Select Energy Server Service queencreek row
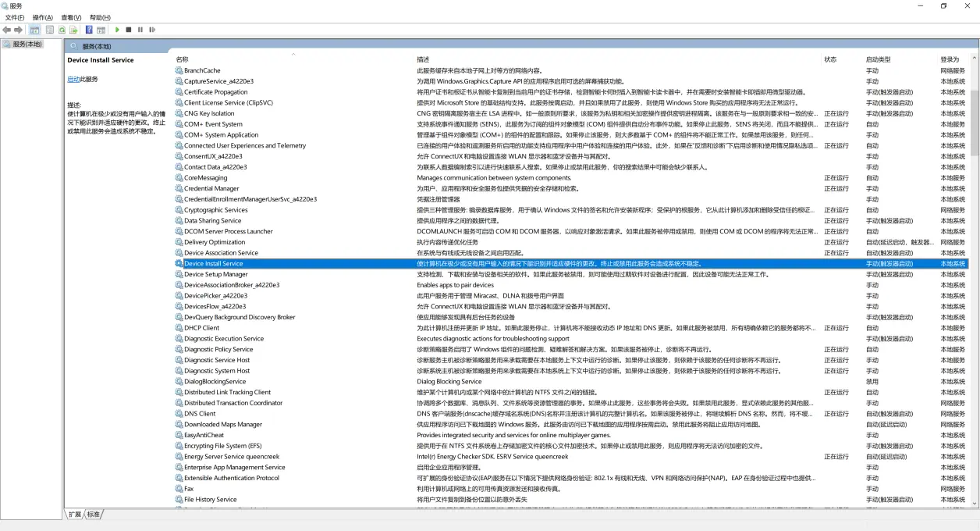Image resolution: width=980 pixels, height=531 pixels. click(x=570, y=457)
